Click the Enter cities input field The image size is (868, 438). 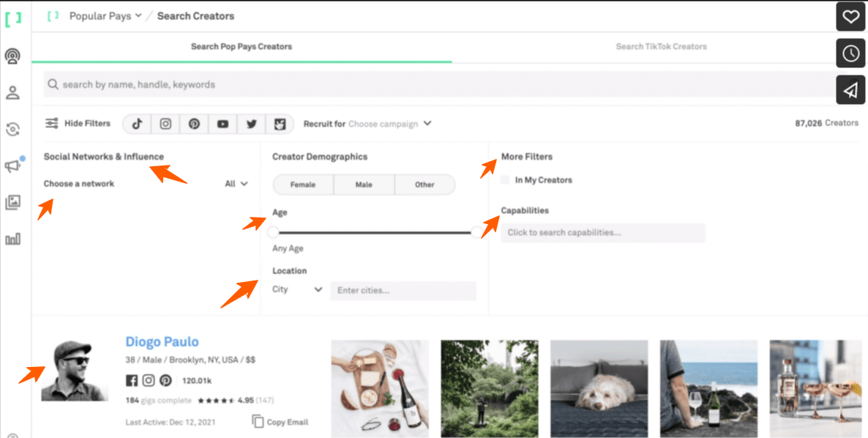pos(403,291)
